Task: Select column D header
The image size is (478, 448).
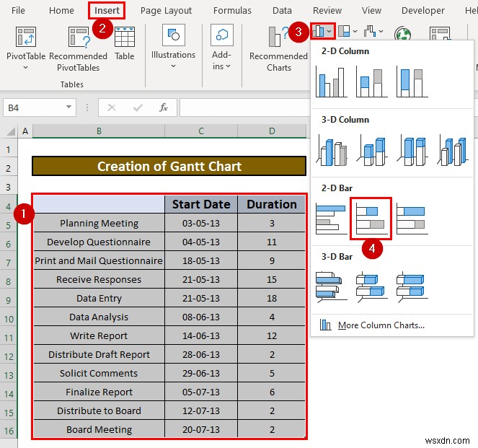Action: pos(272,131)
